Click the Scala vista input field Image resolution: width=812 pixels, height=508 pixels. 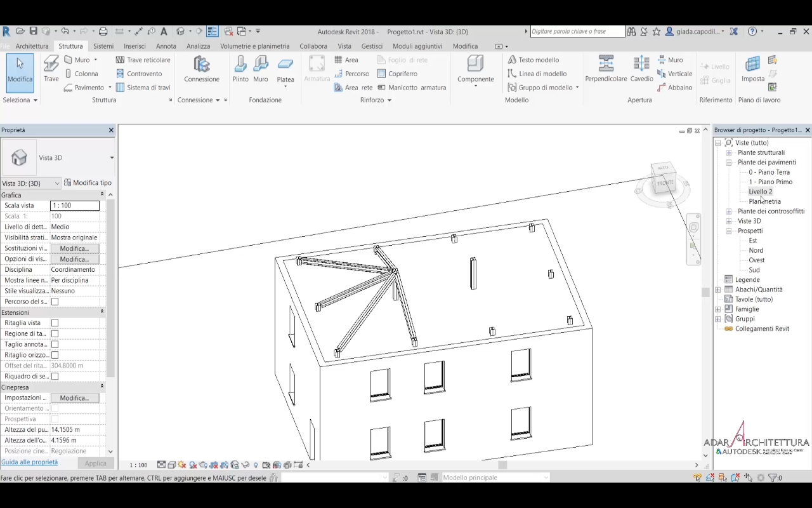pos(75,206)
